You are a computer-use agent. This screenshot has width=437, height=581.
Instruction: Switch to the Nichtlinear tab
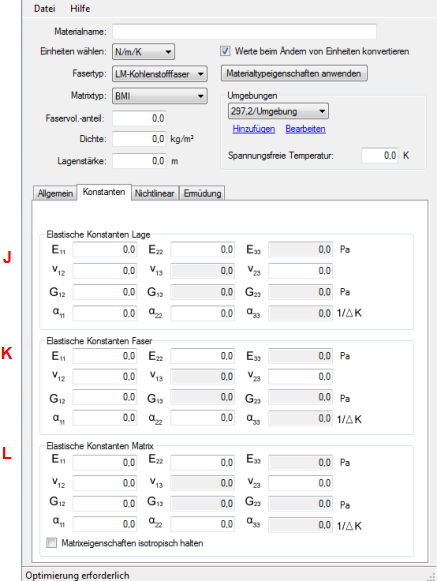pyautogui.click(x=155, y=193)
